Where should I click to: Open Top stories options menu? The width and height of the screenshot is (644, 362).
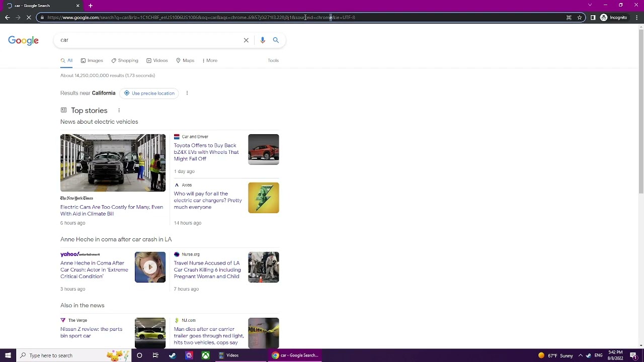point(119,111)
